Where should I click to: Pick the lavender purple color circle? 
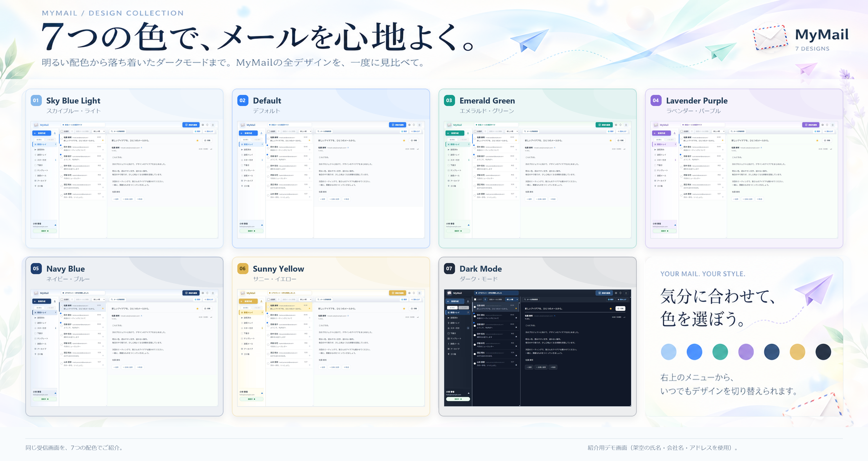point(746,352)
